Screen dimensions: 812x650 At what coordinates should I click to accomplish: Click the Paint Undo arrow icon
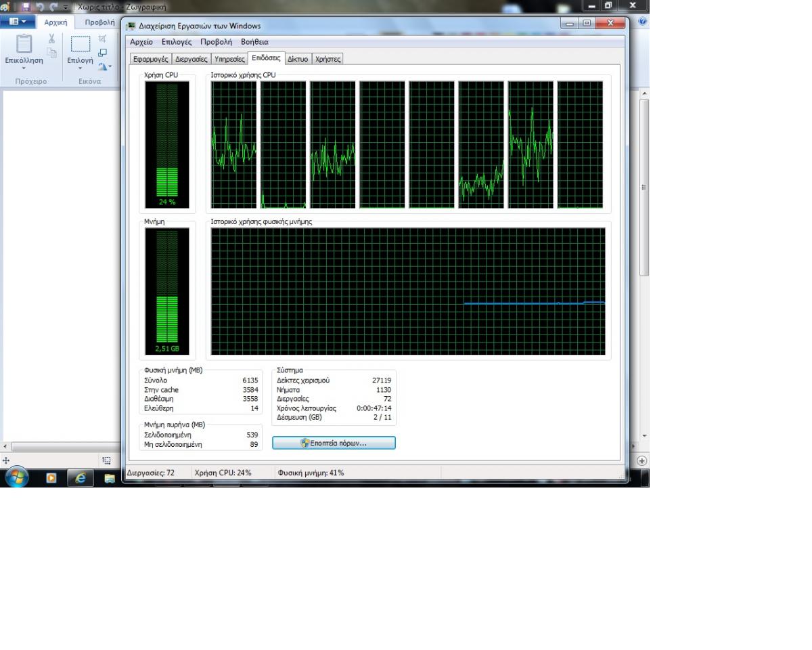(x=41, y=7)
